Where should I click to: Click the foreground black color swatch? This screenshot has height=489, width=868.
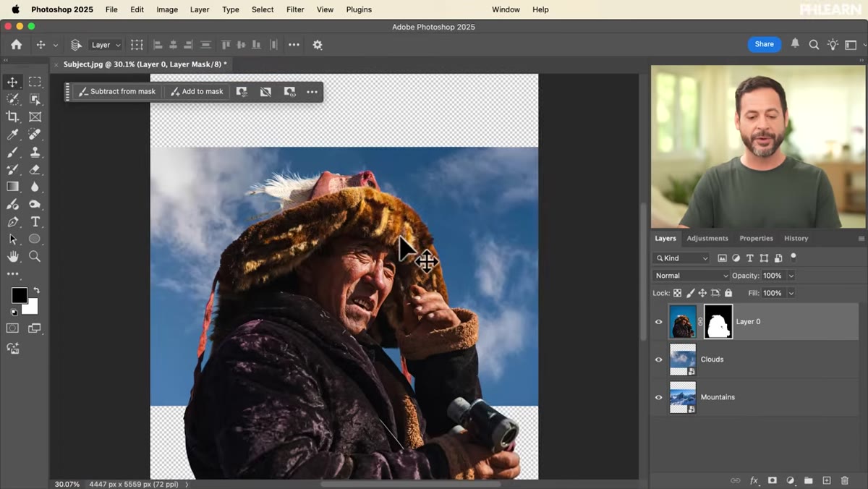(x=19, y=295)
